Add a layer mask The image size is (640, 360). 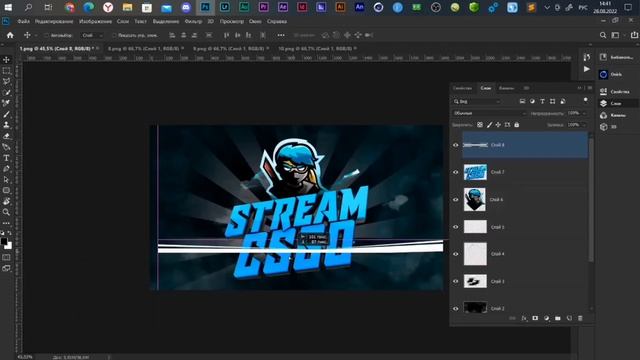click(535, 318)
